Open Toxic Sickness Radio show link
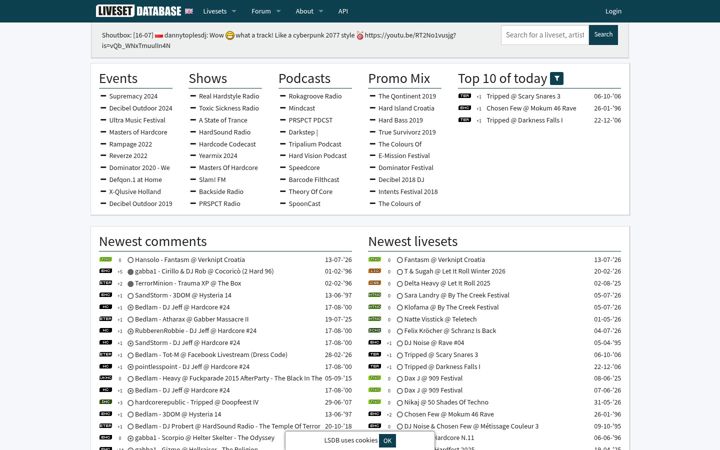The height and width of the screenshot is (450, 720). click(x=229, y=108)
